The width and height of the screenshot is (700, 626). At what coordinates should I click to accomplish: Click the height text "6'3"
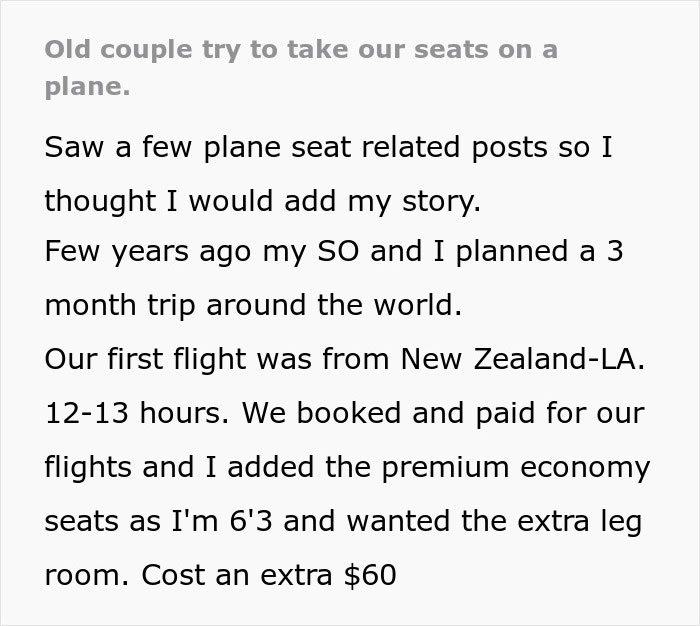[293, 522]
